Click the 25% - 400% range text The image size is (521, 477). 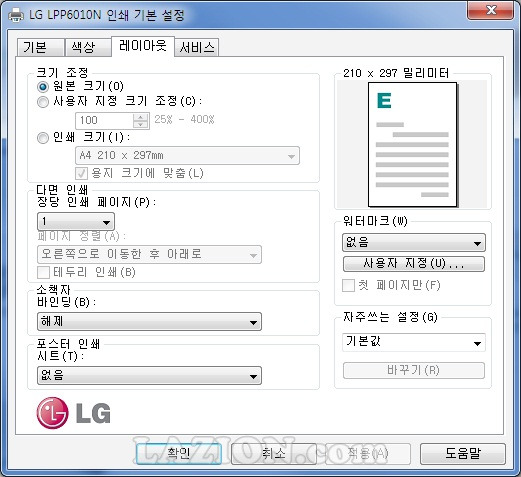point(184,119)
